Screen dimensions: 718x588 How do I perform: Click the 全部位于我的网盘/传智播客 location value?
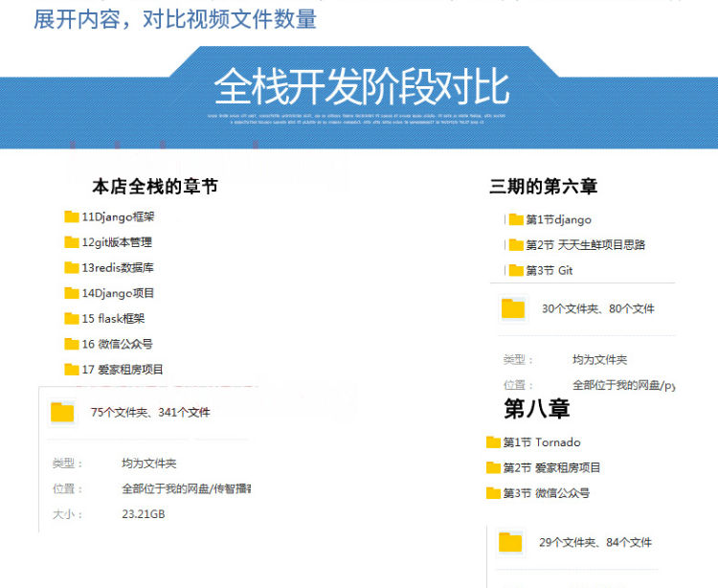tap(187, 488)
